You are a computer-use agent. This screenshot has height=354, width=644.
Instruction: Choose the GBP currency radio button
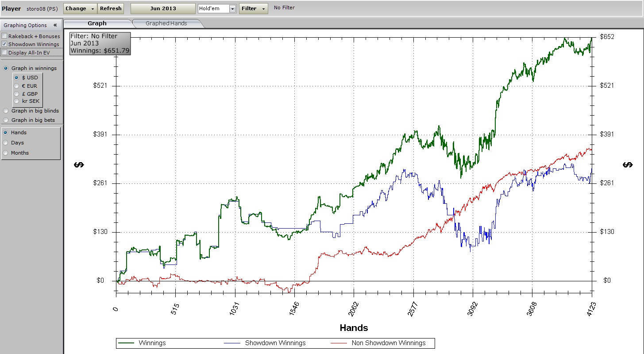pos(17,94)
